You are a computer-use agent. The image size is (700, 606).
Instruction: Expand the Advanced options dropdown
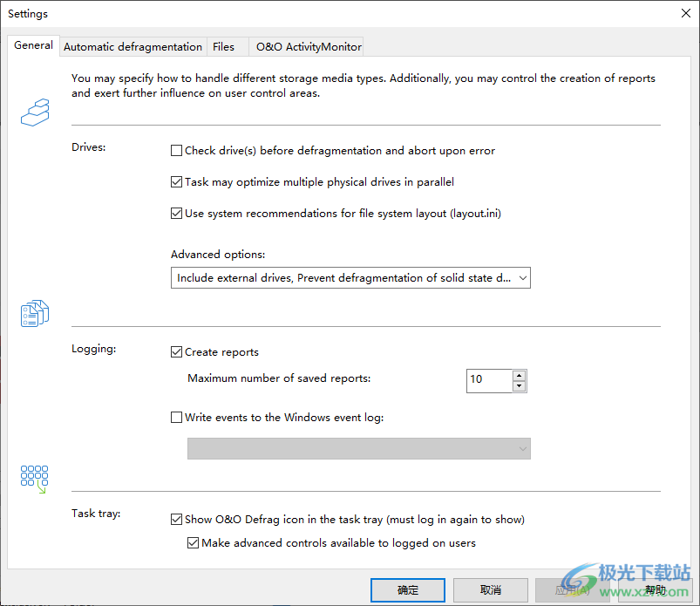point(350,278)
